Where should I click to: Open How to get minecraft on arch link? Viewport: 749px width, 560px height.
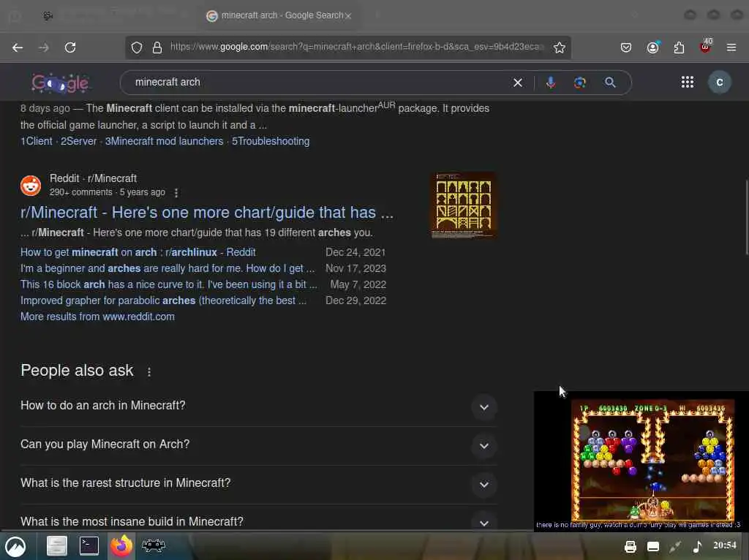coord(138,252)
